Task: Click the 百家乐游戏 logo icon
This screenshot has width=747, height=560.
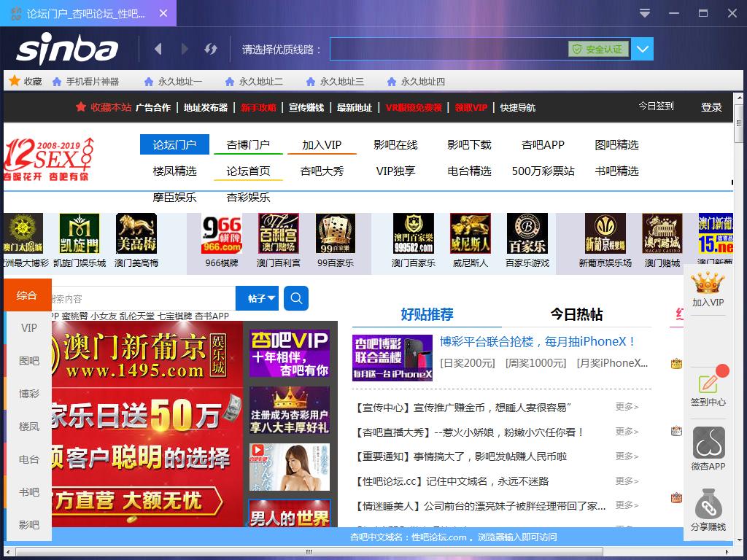Action: click(x=527, y=233)
